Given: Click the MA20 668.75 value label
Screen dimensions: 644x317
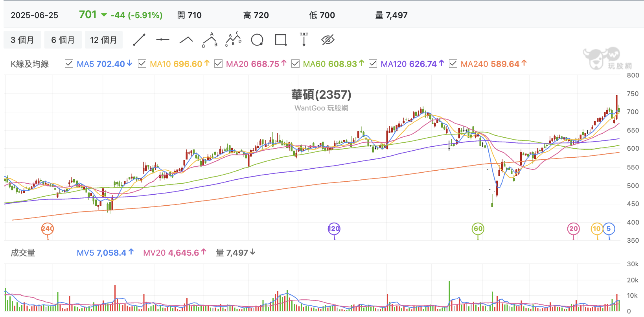Looking at the screenshot, I should [x=256, y=64].
